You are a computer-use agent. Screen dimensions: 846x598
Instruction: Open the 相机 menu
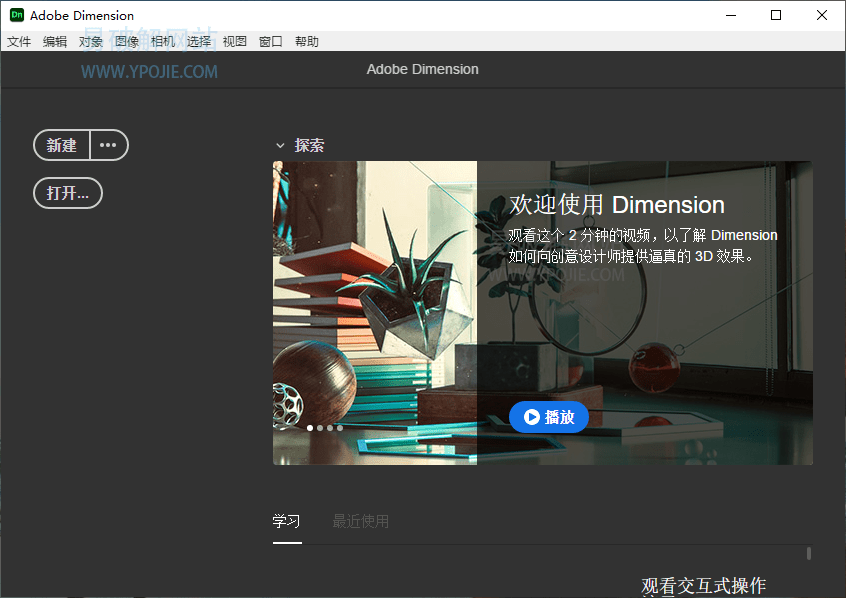pos(163,42)
